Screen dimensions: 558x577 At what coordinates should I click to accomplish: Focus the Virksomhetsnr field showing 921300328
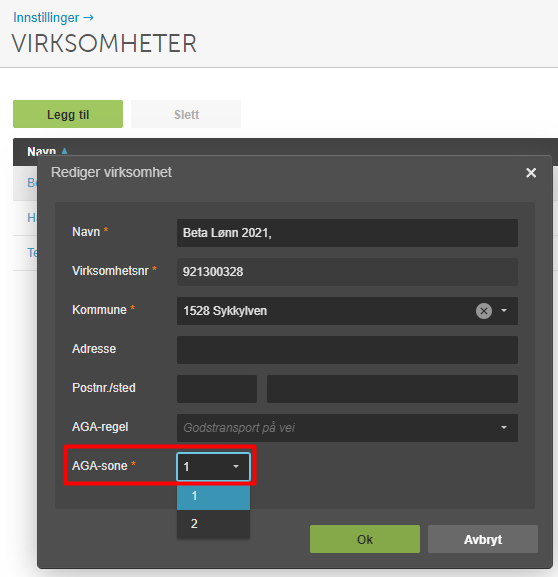point(347,272)
